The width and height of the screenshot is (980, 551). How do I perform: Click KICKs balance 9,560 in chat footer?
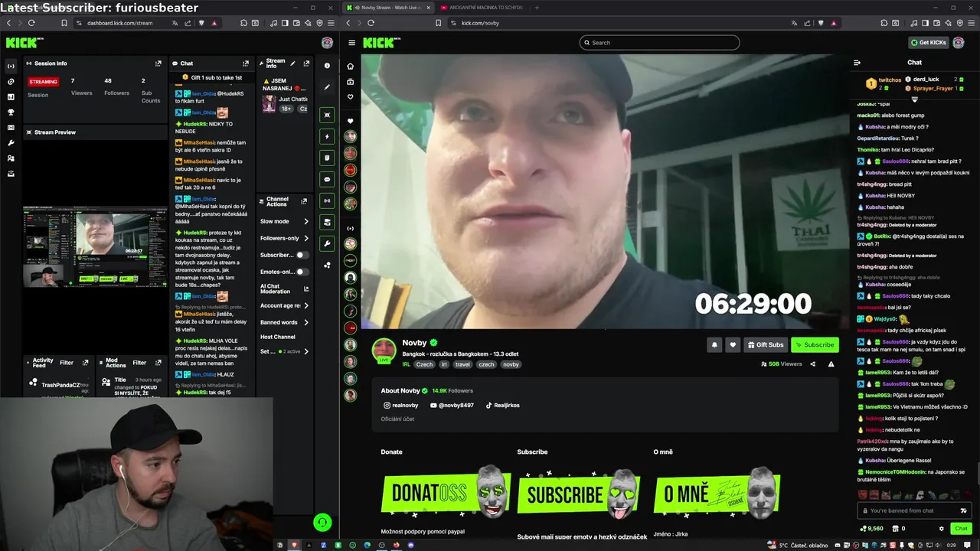pyautogui.click(x=872, y=528)
